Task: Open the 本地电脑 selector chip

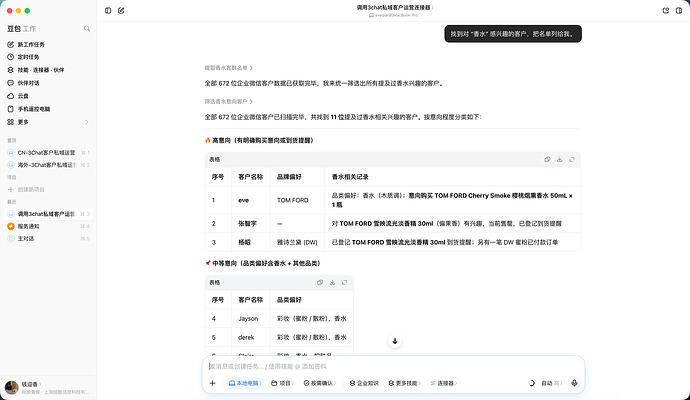Action: (x=245, y=383)
